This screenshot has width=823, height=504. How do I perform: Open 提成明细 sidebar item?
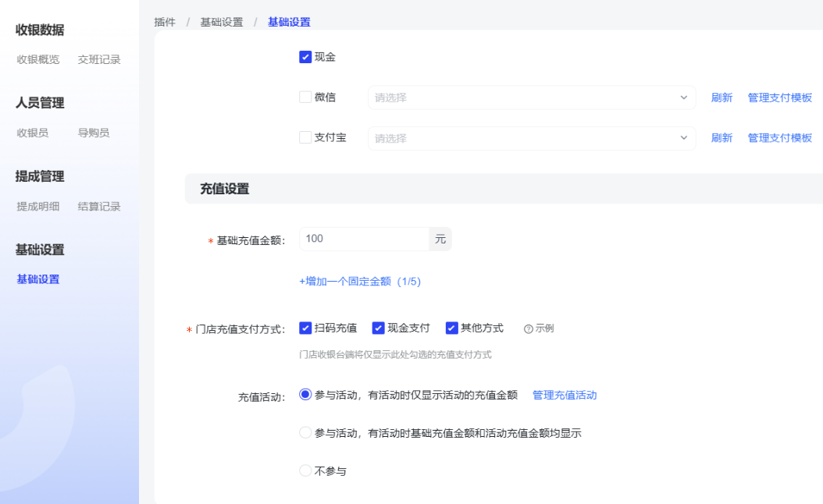(38, 207)
